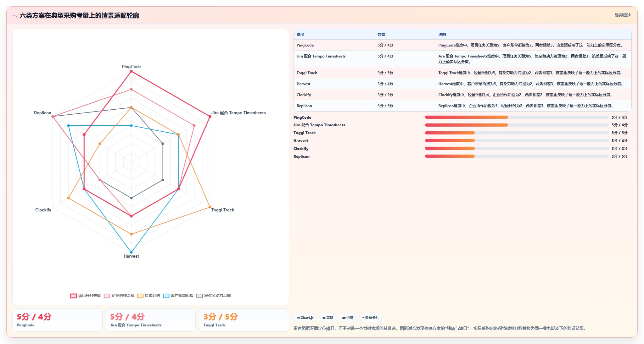Click the 路径雷达 label in header
Viewport: 644px width, 344px height.
[623, 15]
